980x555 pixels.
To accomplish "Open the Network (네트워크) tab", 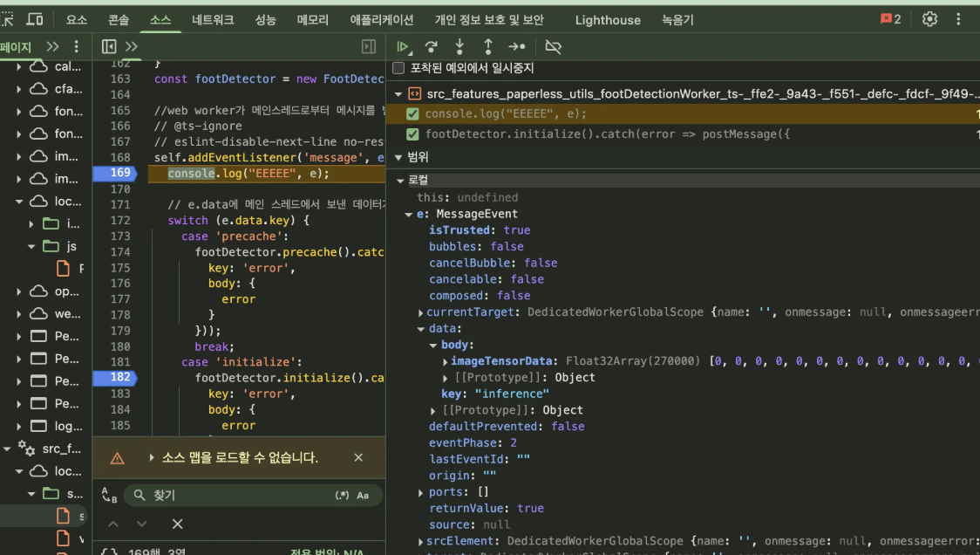I will coord(213,19).
